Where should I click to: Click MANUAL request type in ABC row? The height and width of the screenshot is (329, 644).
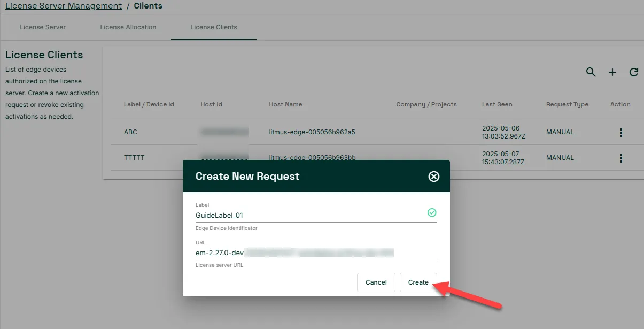pos(560,132)
